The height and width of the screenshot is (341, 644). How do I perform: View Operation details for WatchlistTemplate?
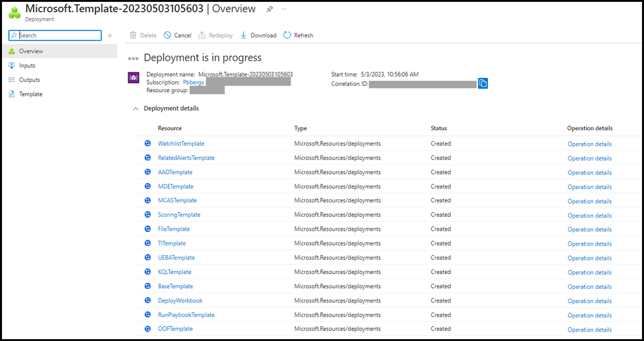[x=589, y=144]
